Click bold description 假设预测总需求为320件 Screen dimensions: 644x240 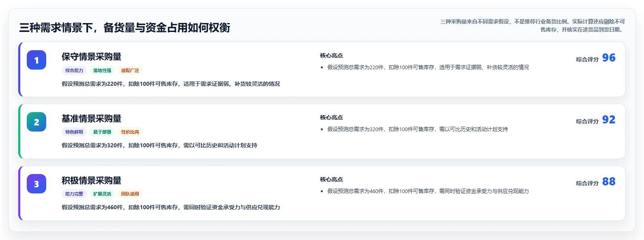(x=159, y=145)
